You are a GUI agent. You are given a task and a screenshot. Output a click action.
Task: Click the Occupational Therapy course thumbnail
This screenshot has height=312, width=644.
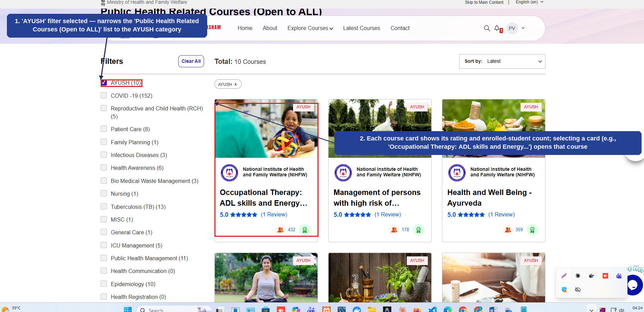pyautogui.click(x=266, y=129)
